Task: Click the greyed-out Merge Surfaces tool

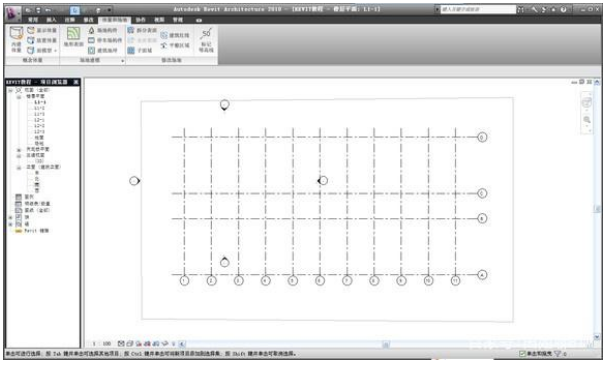Action: point(142,40)
